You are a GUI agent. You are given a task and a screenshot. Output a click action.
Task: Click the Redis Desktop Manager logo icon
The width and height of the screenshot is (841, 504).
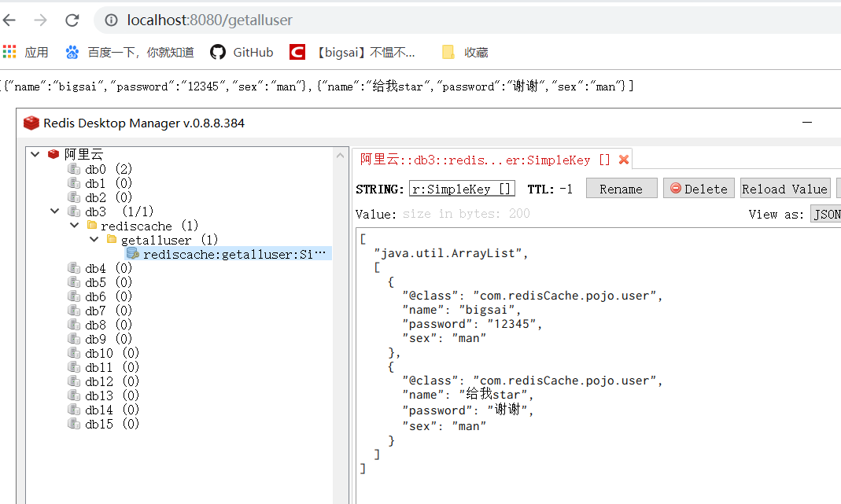pyautogui.click(x=31, y=123)
